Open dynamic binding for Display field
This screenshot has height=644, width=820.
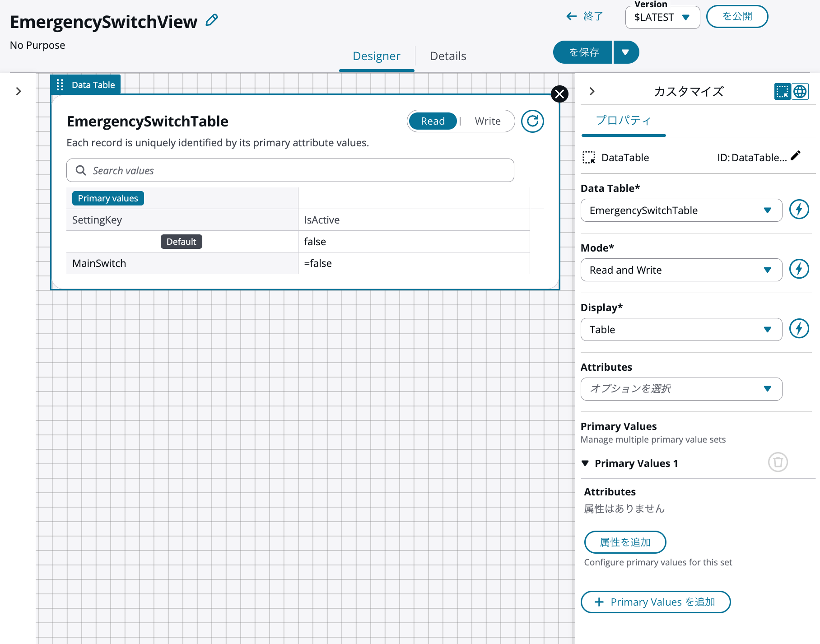click(x=799, y=329)
